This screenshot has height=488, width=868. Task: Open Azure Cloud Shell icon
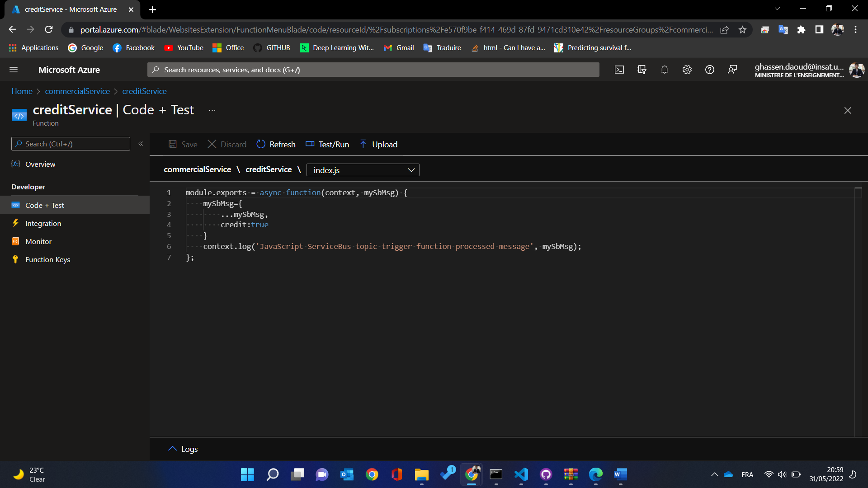pos(619,70)
